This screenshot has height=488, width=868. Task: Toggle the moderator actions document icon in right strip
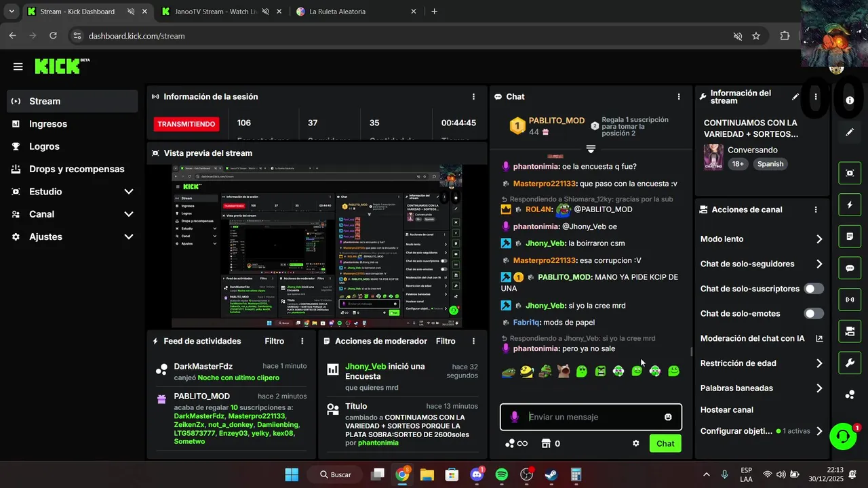(850, 237)
